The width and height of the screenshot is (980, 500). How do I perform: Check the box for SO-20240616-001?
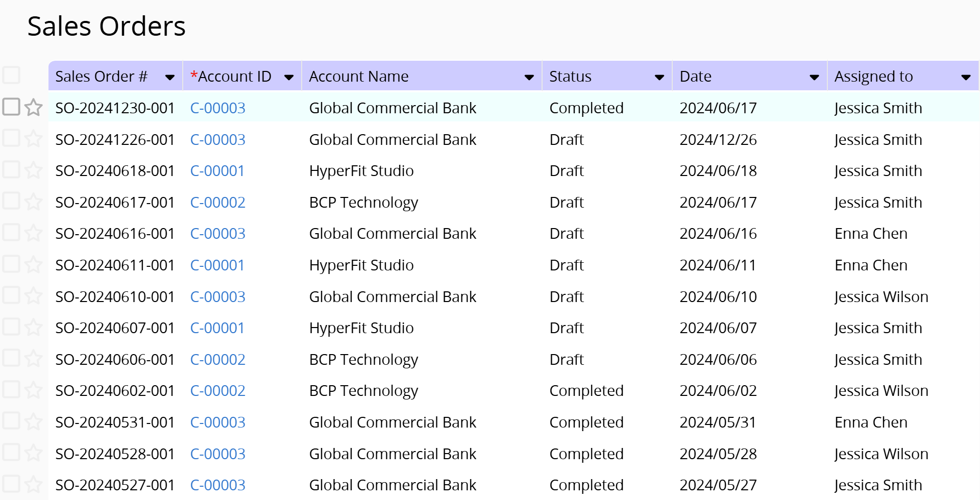point(11,232)
